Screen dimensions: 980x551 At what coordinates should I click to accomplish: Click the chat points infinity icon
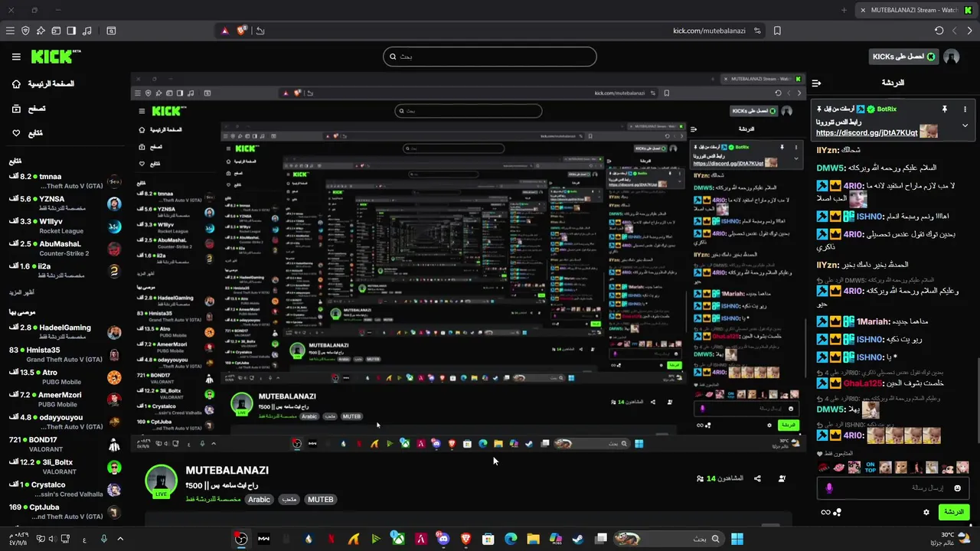click(x=825, y=512)
